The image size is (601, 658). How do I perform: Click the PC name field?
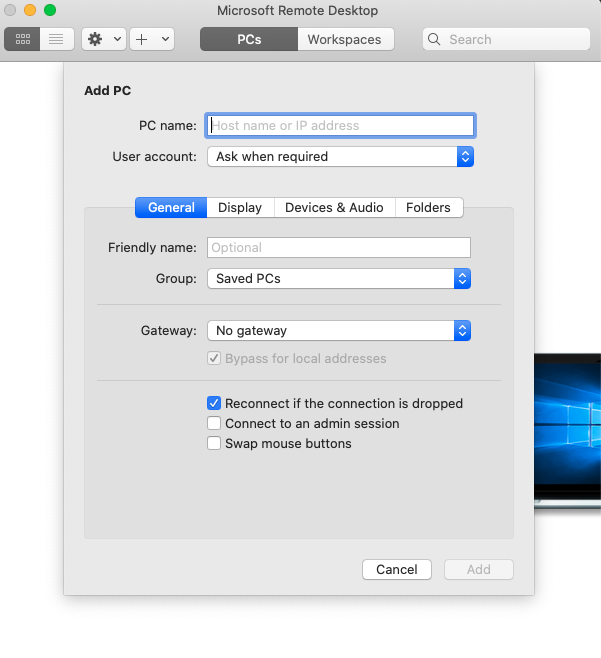[x=340, y=125]
